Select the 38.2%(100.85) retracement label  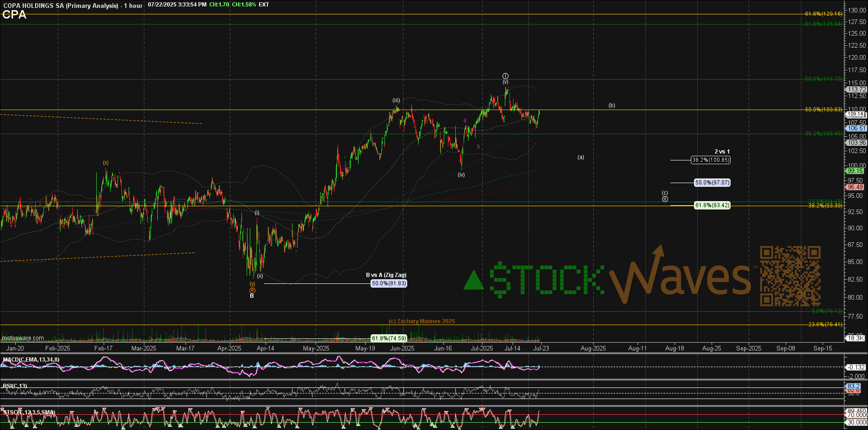[711, 160]
